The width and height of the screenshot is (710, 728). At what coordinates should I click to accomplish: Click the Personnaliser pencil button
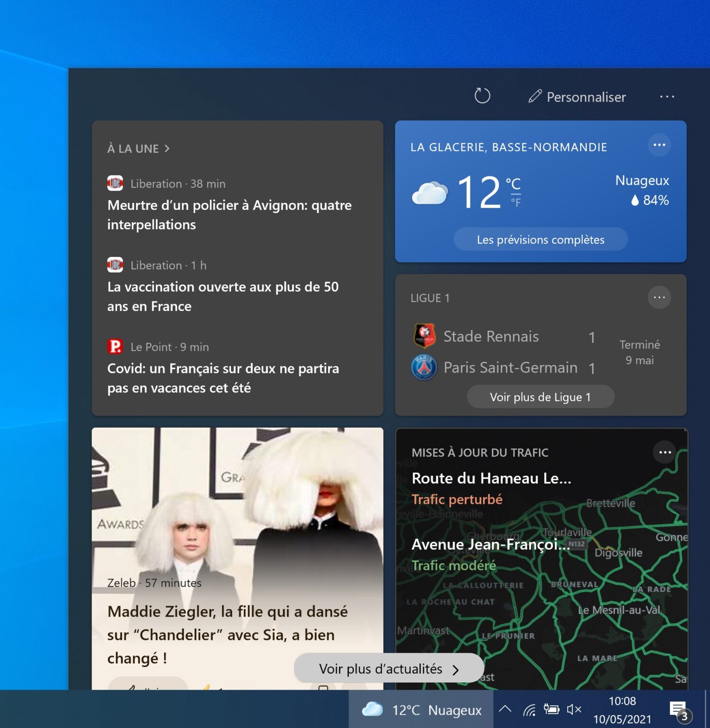pos(577,97)
